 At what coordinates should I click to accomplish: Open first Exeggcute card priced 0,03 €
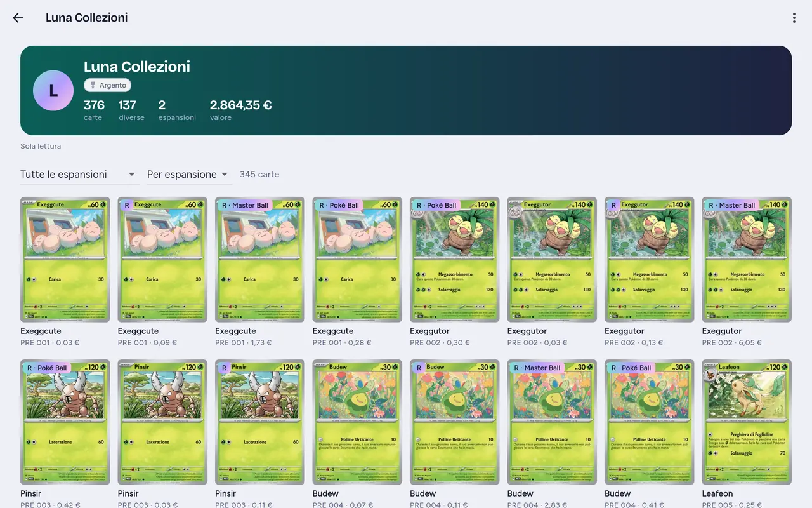point(65,260)
